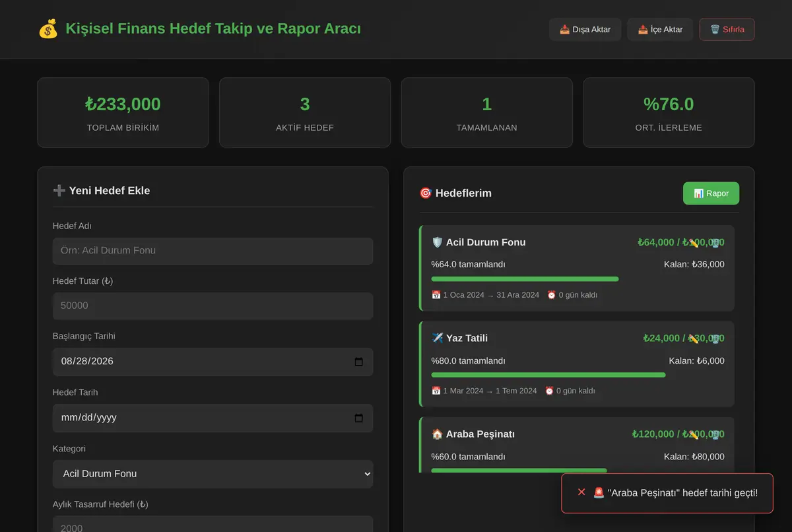Screen dimensions: 792x532
Task: Click the Aktif Hedef count 3
Action: tap(305, 104)
